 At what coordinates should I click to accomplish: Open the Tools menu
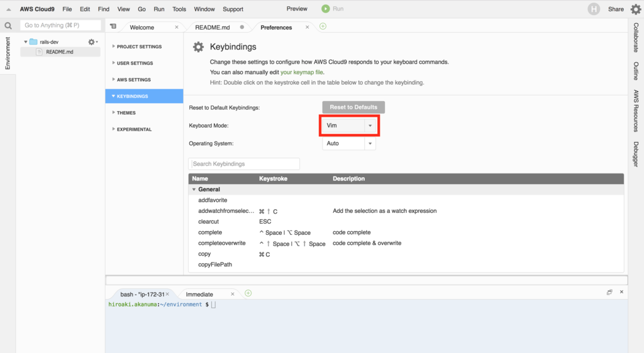(179, 9)
